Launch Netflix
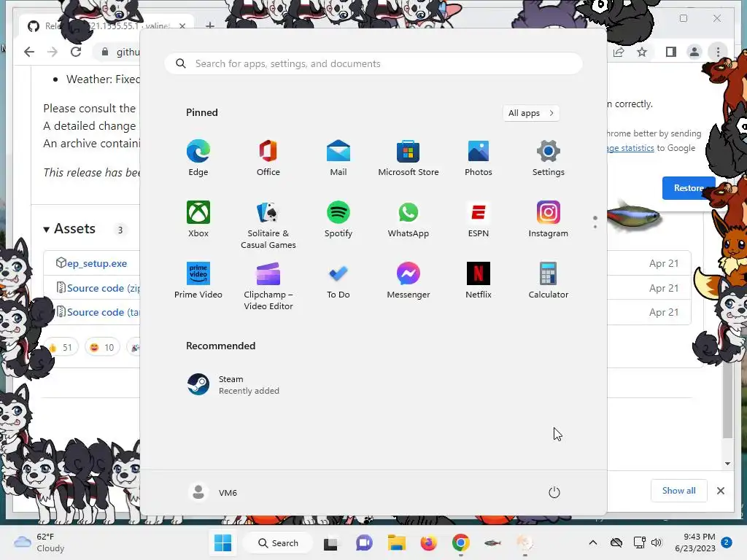 click(479, 281)
